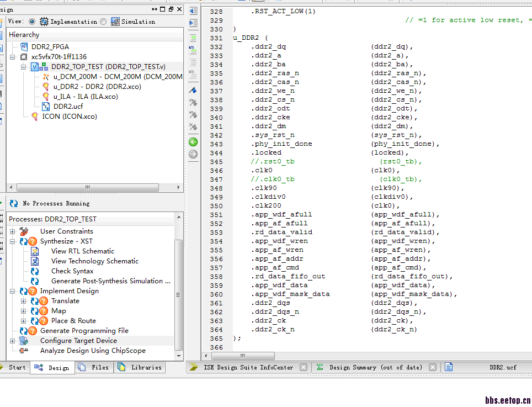Click the Analyze Design Using ChipScope icon
The image size is (532, 407).
point(24,351)
